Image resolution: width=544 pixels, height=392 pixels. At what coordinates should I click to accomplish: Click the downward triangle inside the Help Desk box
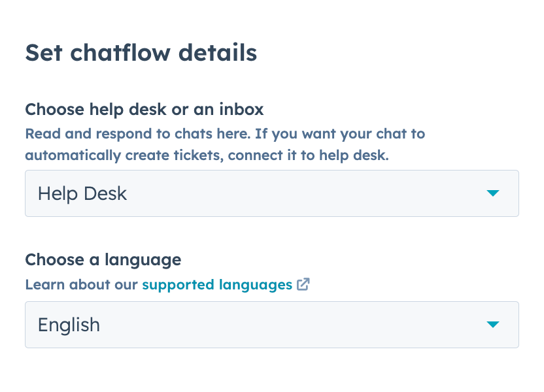pyautogui.click(x=494, y=193)
